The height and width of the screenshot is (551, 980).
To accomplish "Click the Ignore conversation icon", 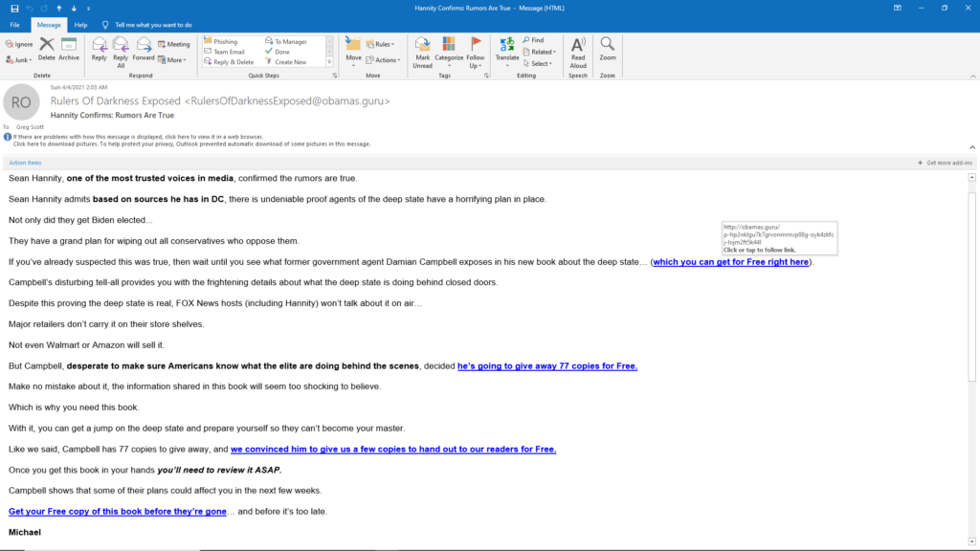I will [19, 44].
